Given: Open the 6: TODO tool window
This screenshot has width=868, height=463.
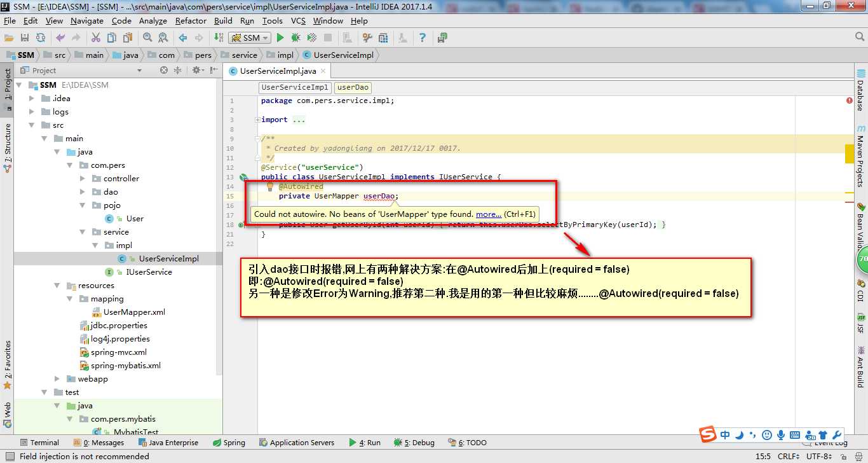Looking at the screenshot, I should coord(467,443).
